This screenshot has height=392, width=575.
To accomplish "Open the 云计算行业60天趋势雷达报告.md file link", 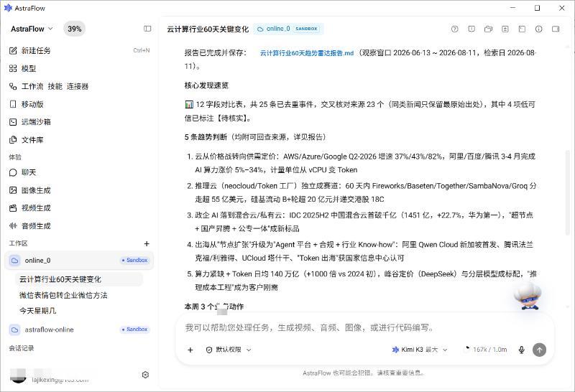I will click(x=307, y=53).
